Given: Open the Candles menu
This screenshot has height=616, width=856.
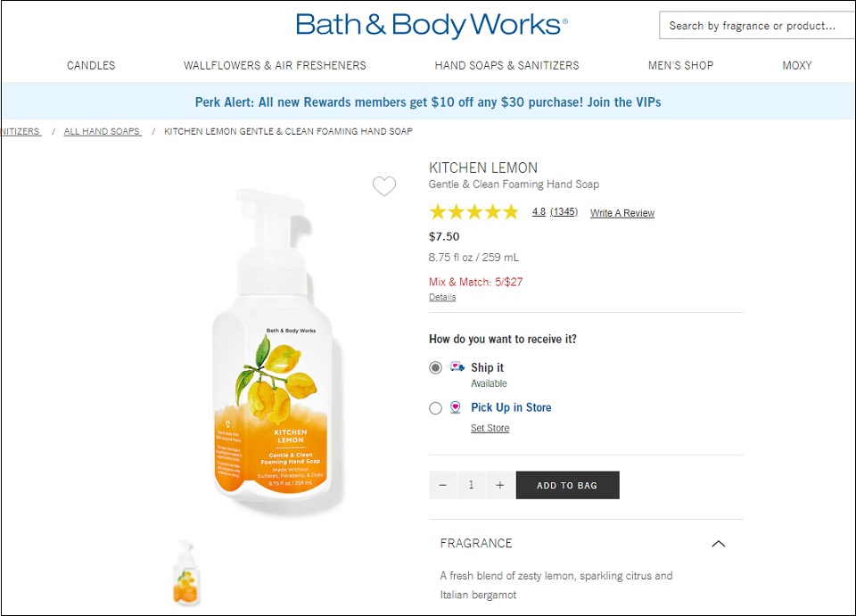Looking at the screenshot, I should 91,65.
